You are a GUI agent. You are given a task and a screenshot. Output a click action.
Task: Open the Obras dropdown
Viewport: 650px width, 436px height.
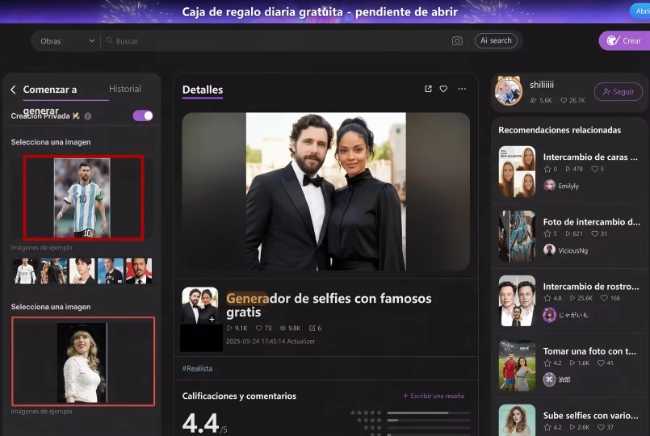tap(67, 41)
